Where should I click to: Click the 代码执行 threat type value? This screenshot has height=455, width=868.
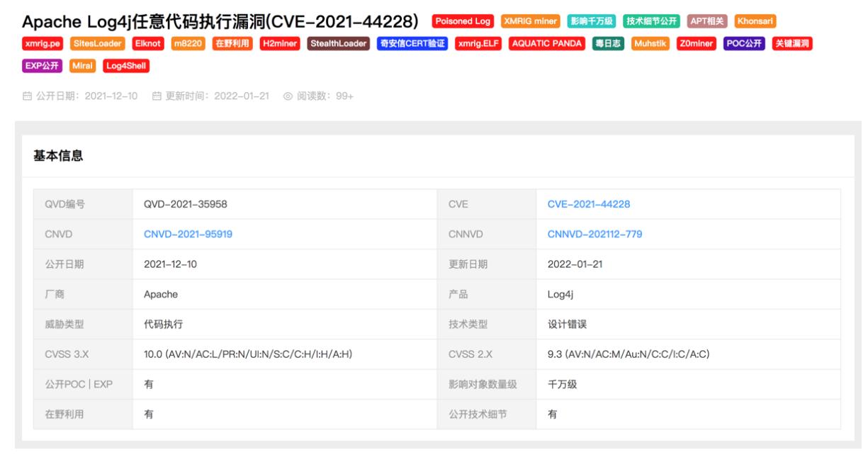pos(164,325)
